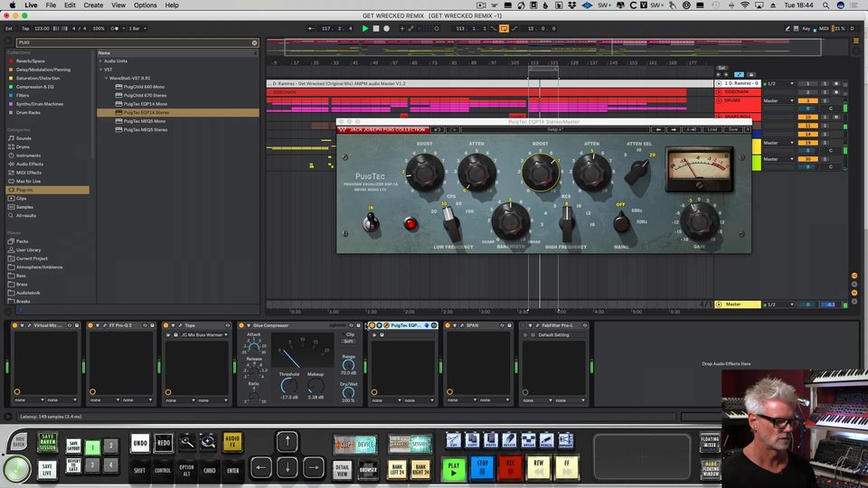
Task: Open the Instruments browser category
Action: [28, 155]
